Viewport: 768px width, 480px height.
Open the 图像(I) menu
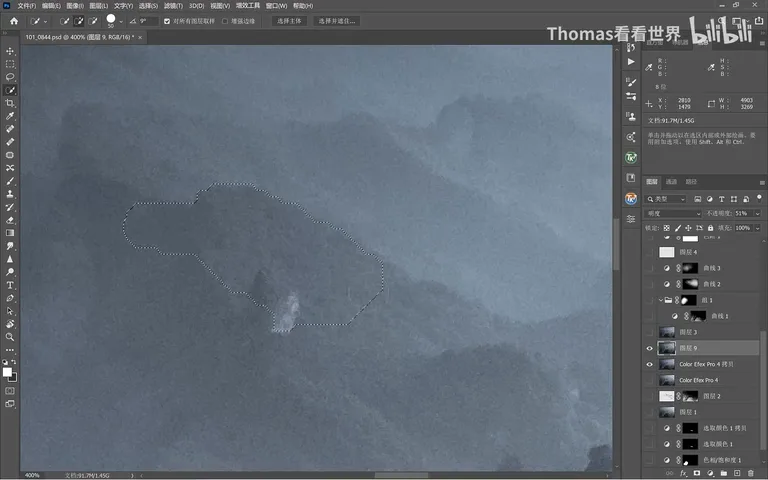tap(74, 6)
